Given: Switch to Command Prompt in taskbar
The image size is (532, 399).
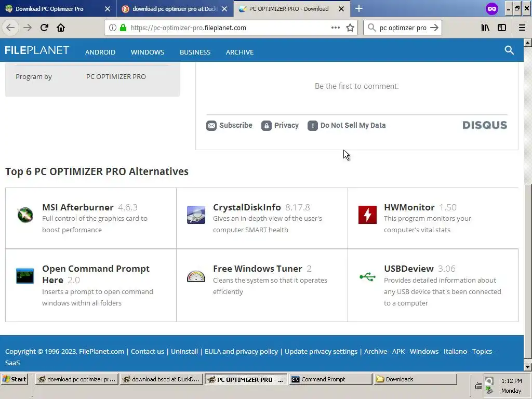Looking at the screenshot, I should tap(331, 379).
